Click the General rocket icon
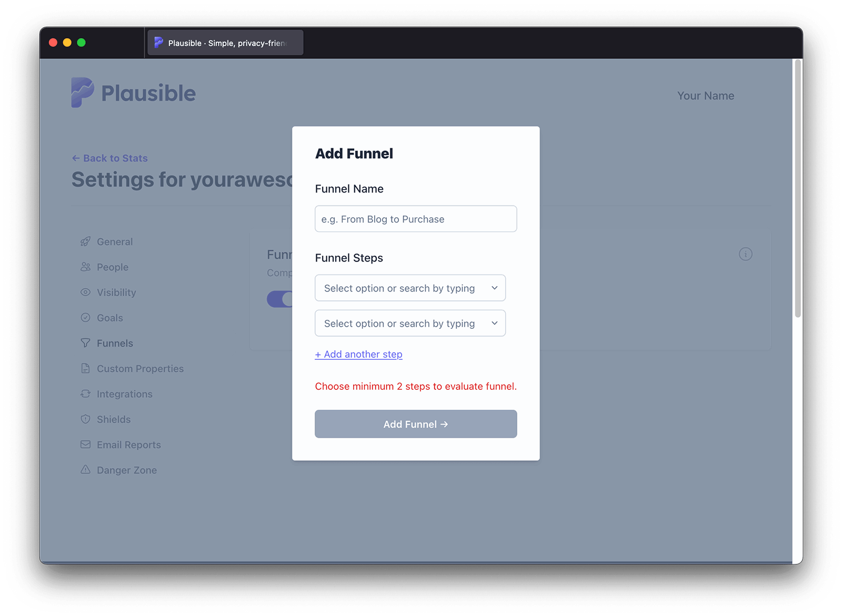 (85, 241)
